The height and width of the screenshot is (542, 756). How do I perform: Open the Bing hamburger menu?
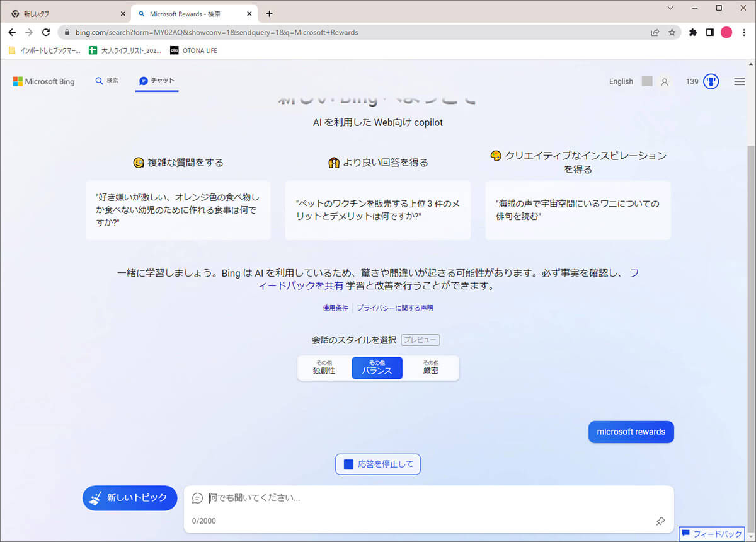click(740, 81)
